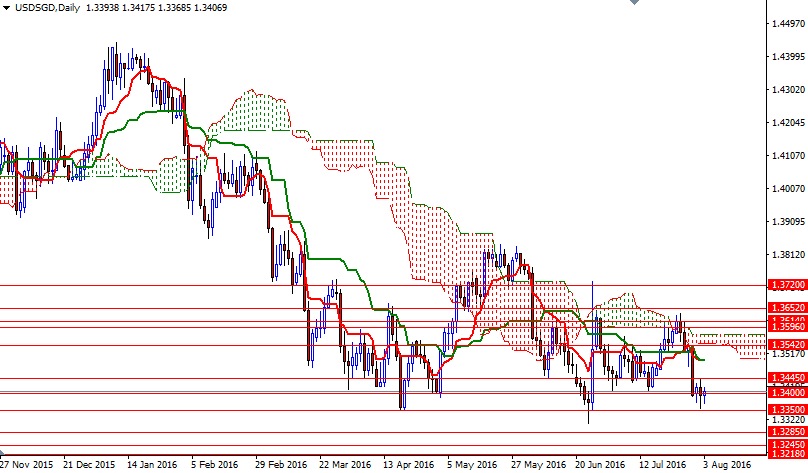
Task: Click the 13 Apr 2016 date label
Action: click(x=406, y=465)
